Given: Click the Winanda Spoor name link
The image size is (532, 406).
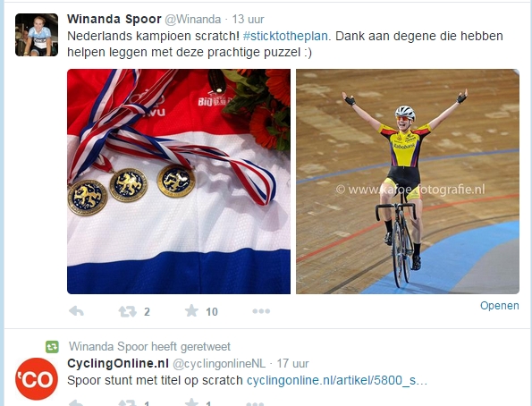Looking at the screenshot, I should [x=114, y=19].
